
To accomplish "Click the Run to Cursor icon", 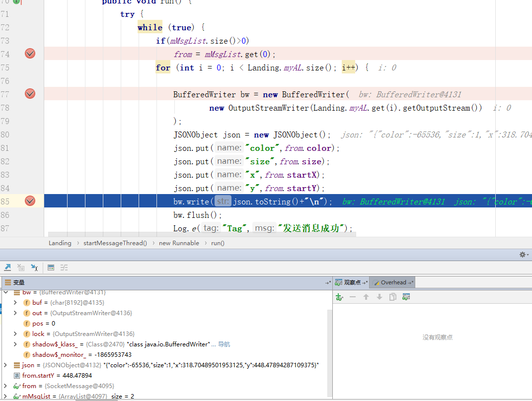I will (34, 268).
